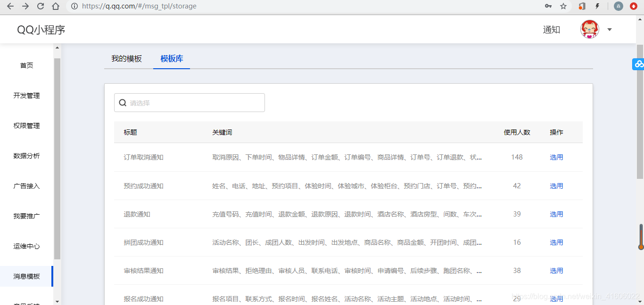The height and width of the screenshot is (305, 644).
Task: Click 选用 for 预约成功通知
Action: (556, 186)
